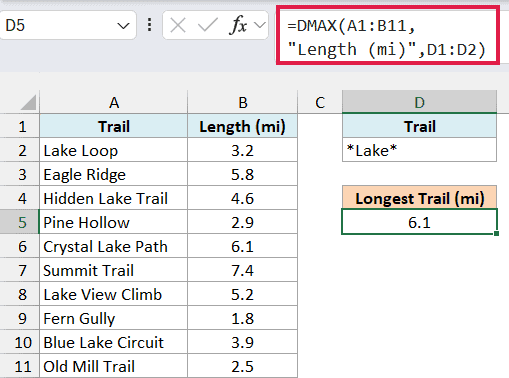This screenshot has width=509, height=378.
Task: Select the Summit Trail cell
Action: (x=114, y=270)
